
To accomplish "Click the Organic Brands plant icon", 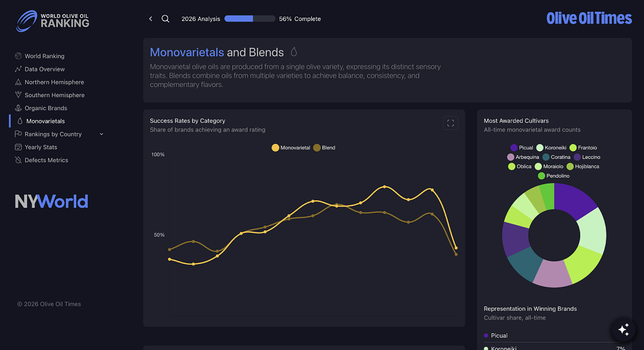I will 18,108.
